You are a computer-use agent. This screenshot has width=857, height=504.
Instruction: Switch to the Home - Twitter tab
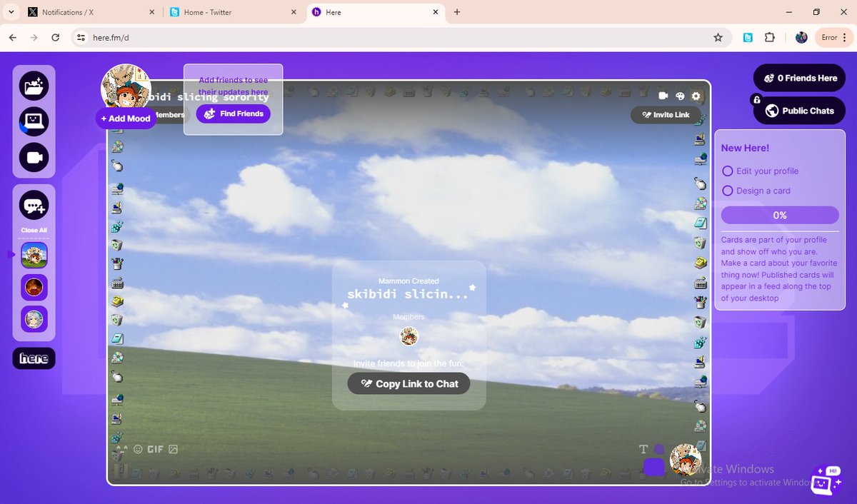click(x=233, y=12)
